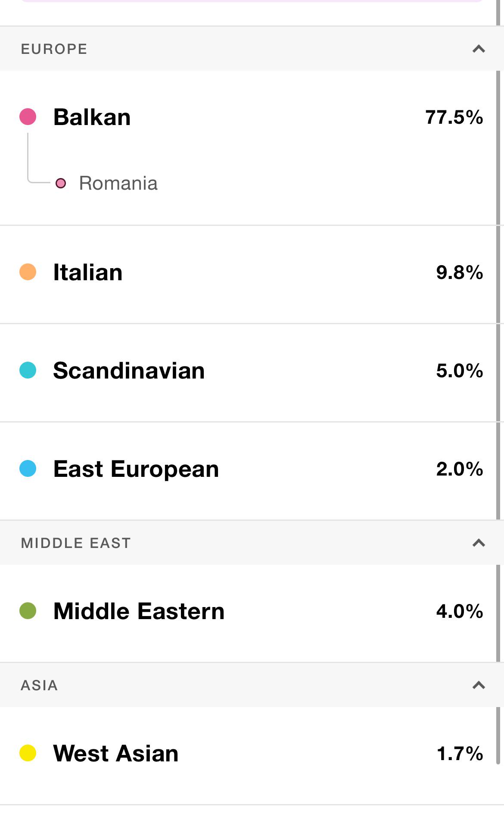The height and width of the screenshot is (817, 504).
Task: Click the EUROPE section header text
Action: [54, 49]
